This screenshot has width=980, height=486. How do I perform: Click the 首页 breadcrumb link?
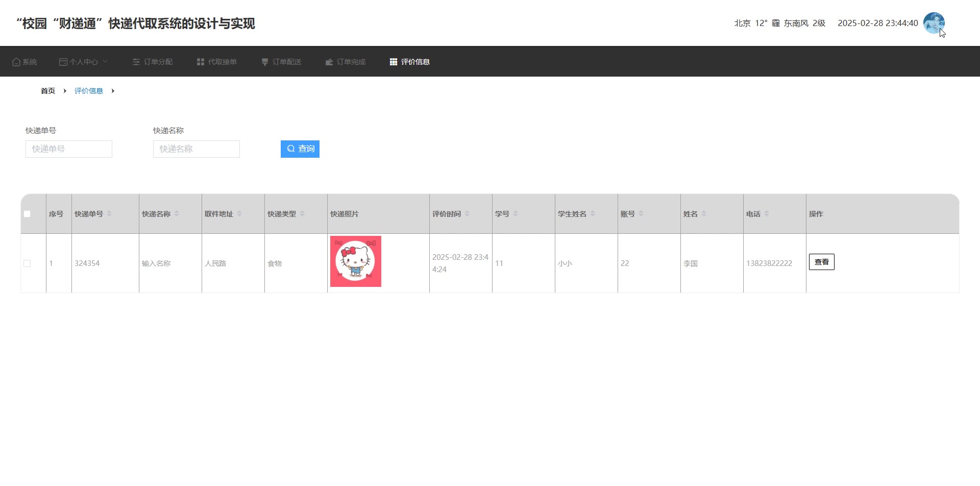pyautogui.click(x=48, y=91)
